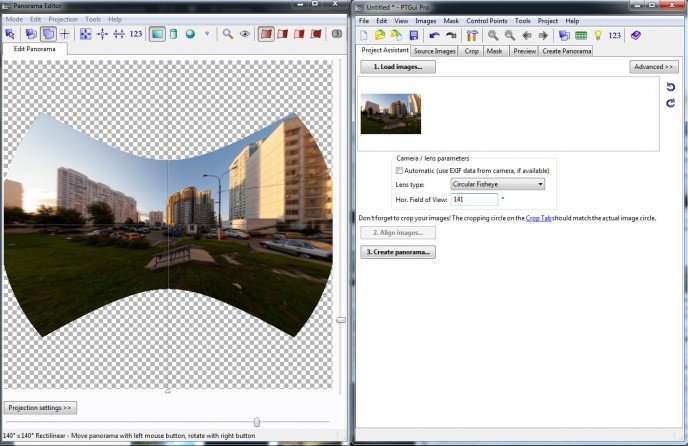Click the Hor. Field of View input field
Image resolution: width=688 pixels, height=446 pixels.
(474, 199)
